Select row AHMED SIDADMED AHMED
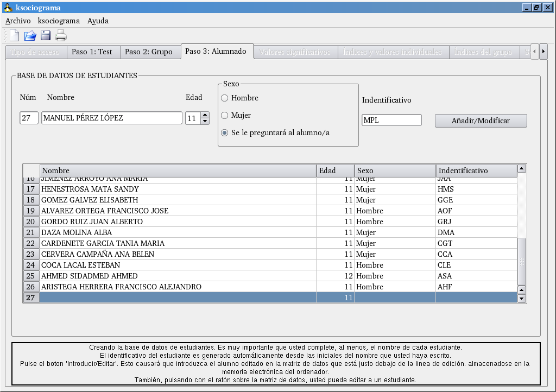The height and width of the screenshot is (392, 556). (x=270, y=276)
